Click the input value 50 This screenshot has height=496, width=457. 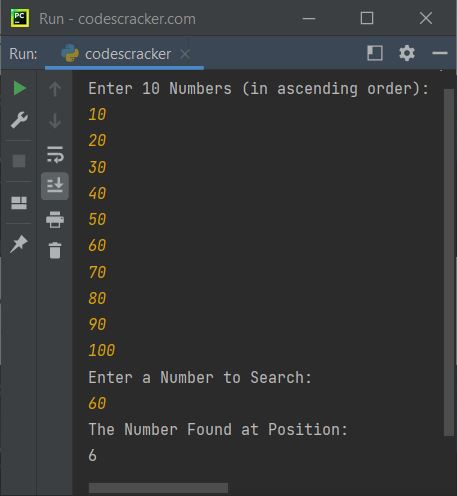97,219
